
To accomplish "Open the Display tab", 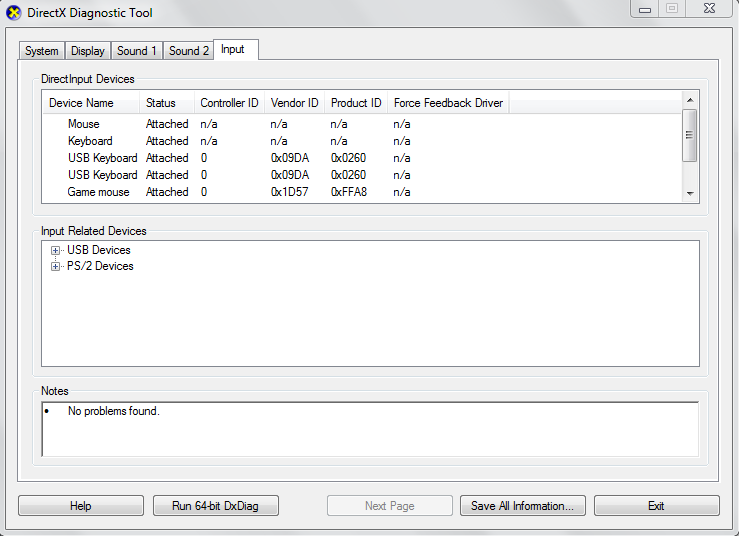I will (x=88, y=51).
